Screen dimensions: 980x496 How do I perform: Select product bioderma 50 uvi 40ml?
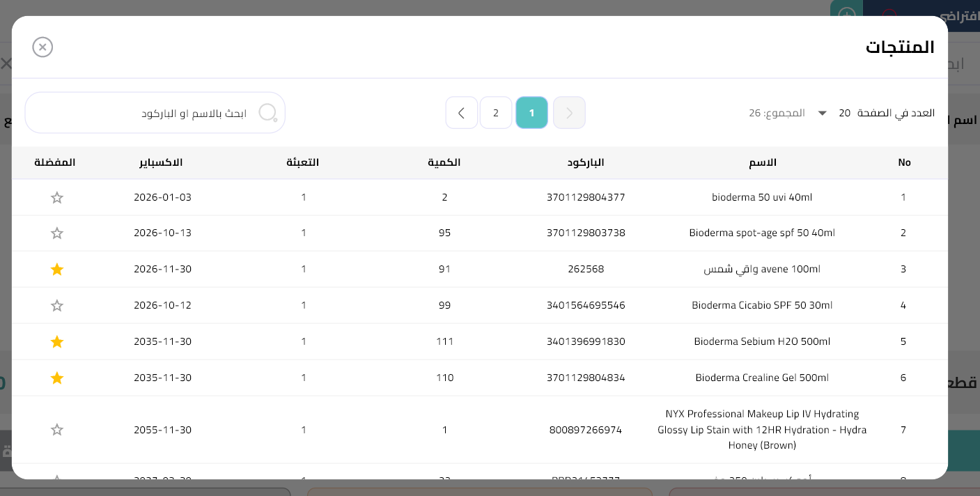[762, 197]
